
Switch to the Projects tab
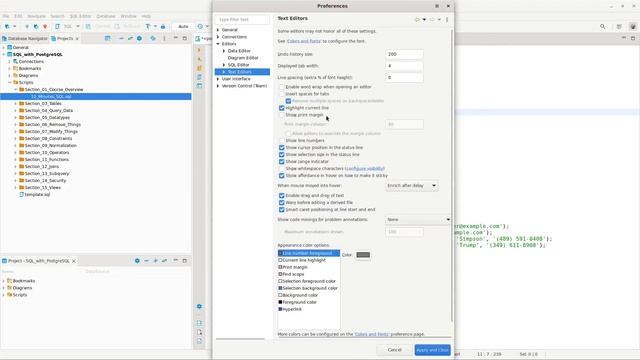pyautogui.click(x=65, y=38)
